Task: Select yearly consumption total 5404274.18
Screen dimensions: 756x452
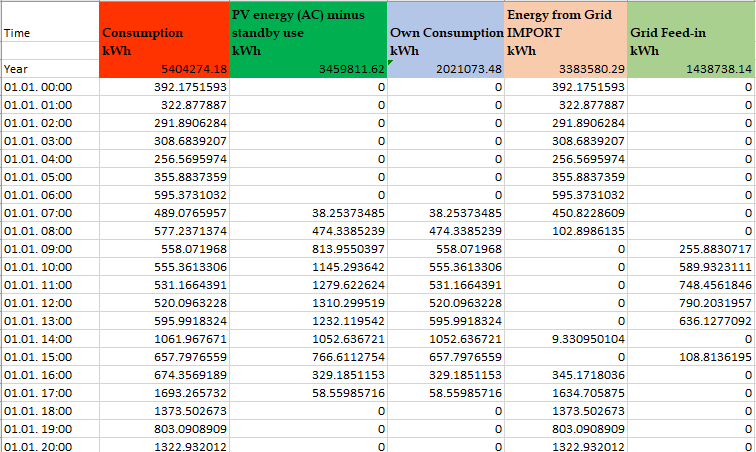Action: 164,69
